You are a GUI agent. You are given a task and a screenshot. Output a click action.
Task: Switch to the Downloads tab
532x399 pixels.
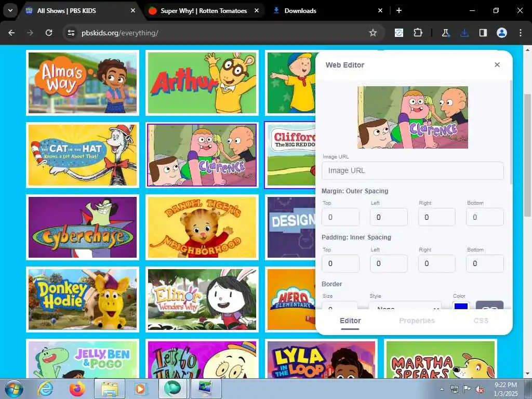click(326, 10)
